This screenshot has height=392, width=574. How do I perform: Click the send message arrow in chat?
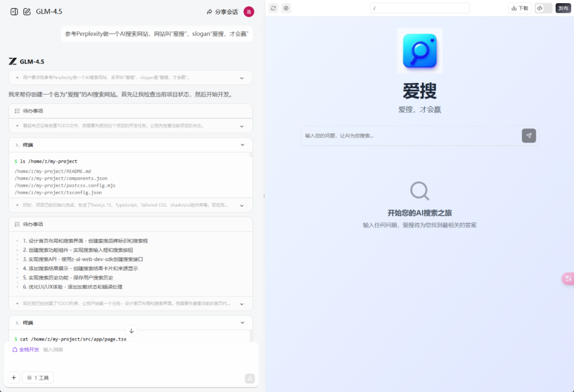[x=250, y=379]
